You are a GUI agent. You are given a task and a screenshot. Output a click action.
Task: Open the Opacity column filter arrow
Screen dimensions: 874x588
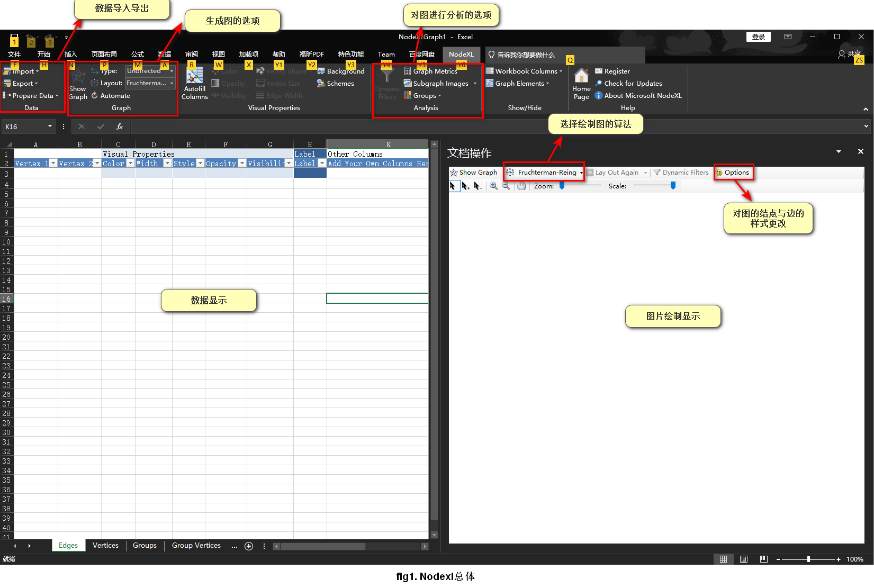point(242,164)
